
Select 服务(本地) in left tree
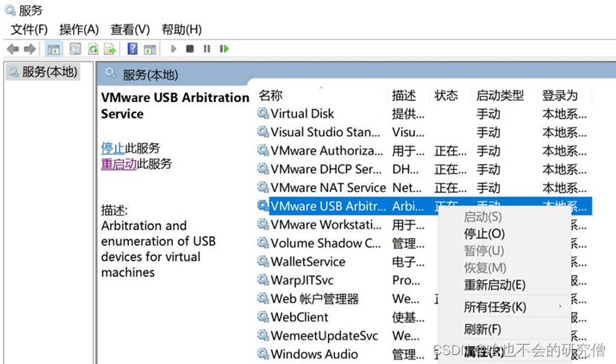pos(43,72)
